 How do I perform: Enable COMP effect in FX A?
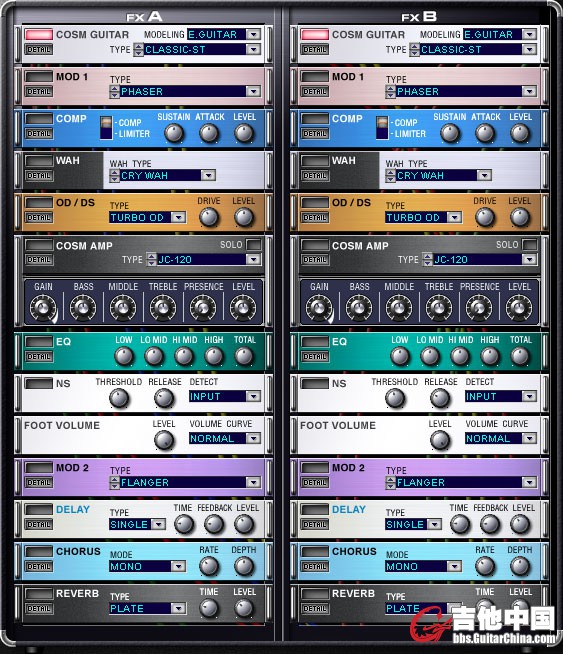pyautogui.click(x=39, y=118)
